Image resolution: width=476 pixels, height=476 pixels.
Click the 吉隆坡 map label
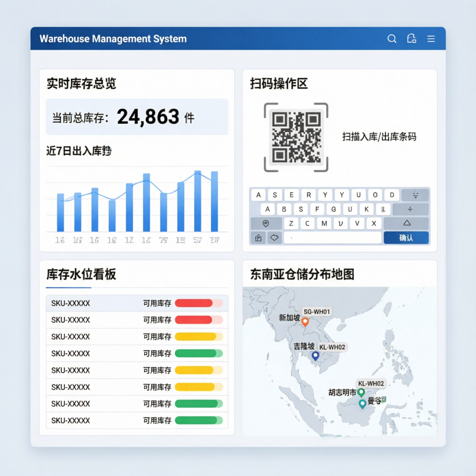[304, 346]
